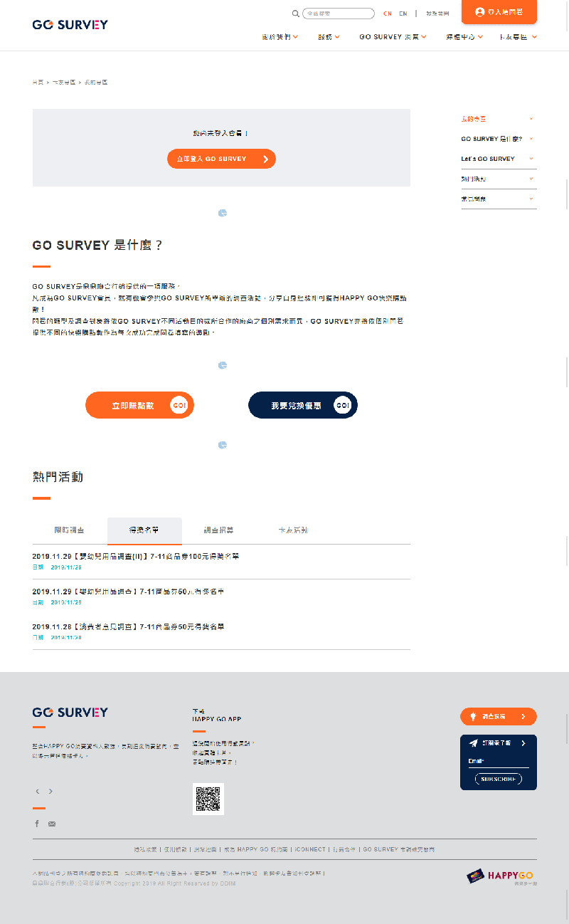Click the orange member login button with user icon
Viewport: 569px width, 924px height.
499,12
